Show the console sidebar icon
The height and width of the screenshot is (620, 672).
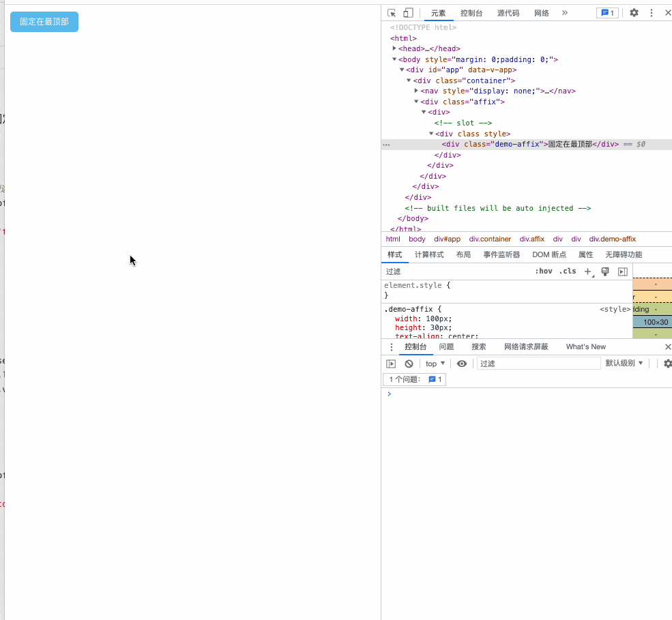coord(391,364)
